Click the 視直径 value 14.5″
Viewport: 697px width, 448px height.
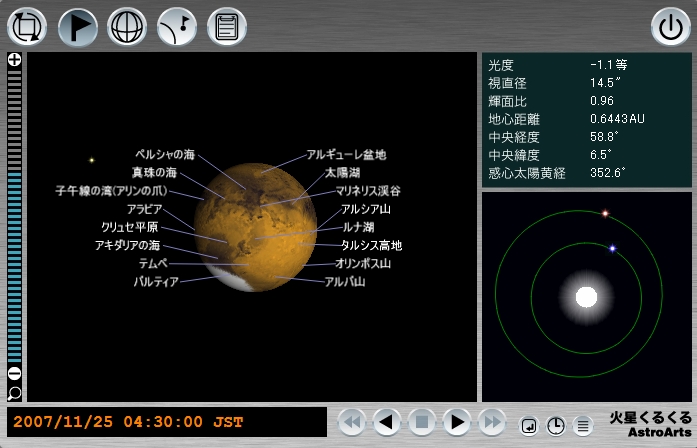[x=605, y=83]
